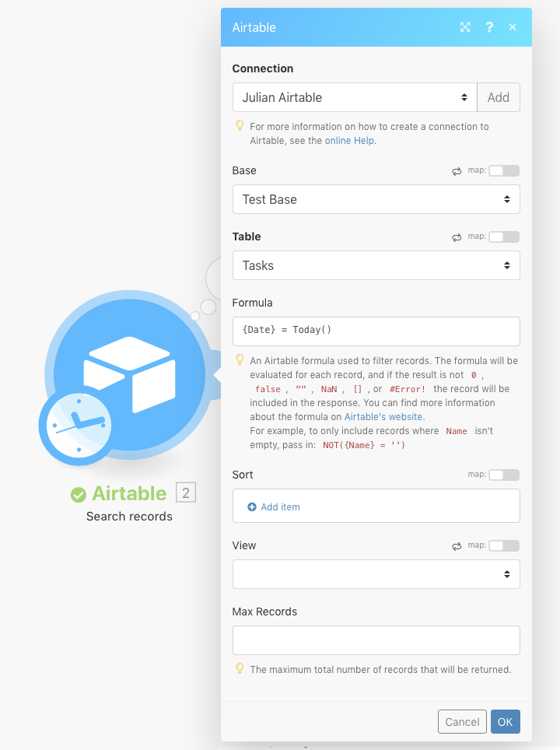The width and height of the screenshot is (560, 750).
Task: Click into the Formula input field
Action: 376,331
